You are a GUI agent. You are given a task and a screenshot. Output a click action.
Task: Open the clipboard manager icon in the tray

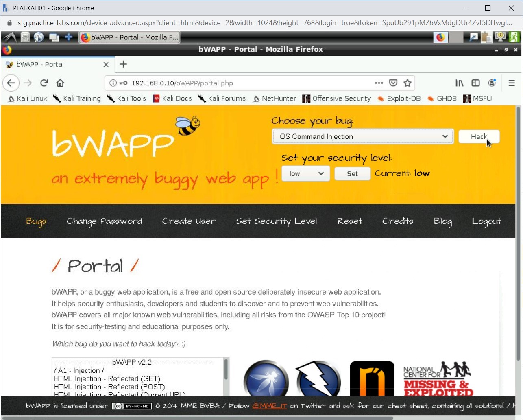tap(486, 37)
